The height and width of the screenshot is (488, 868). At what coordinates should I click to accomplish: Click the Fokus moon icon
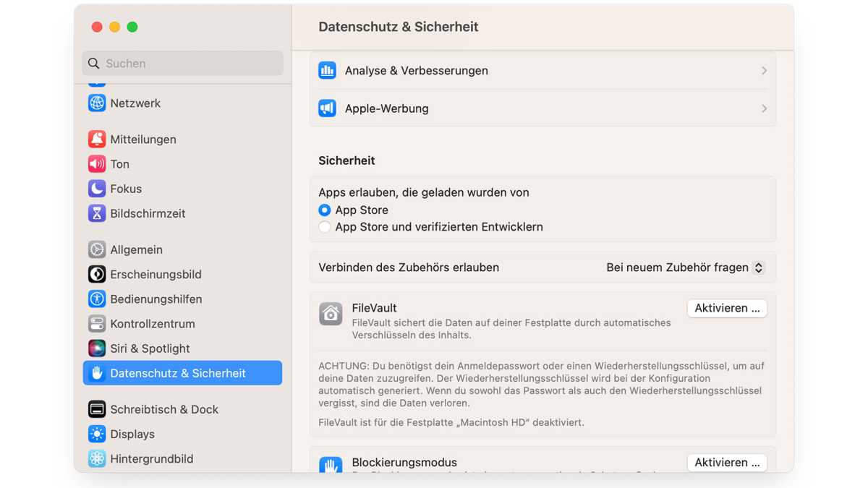coord(97,189)
